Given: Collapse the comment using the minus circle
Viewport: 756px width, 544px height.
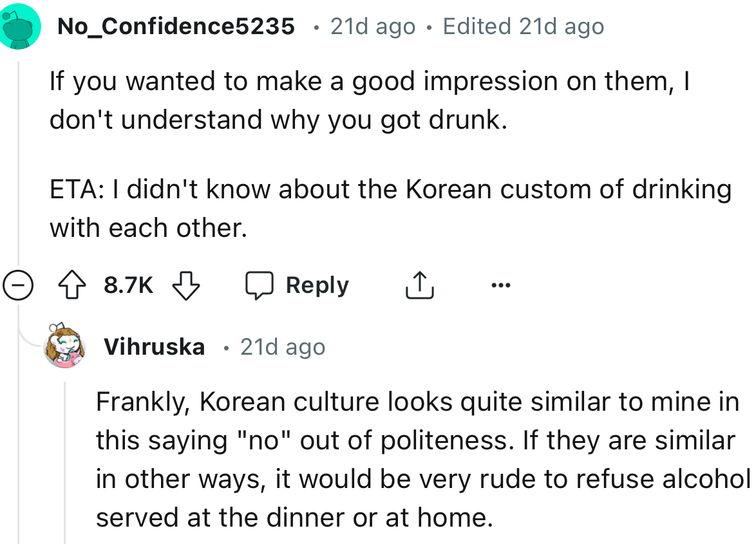Looking at the screenshot, I should point(19,284).
